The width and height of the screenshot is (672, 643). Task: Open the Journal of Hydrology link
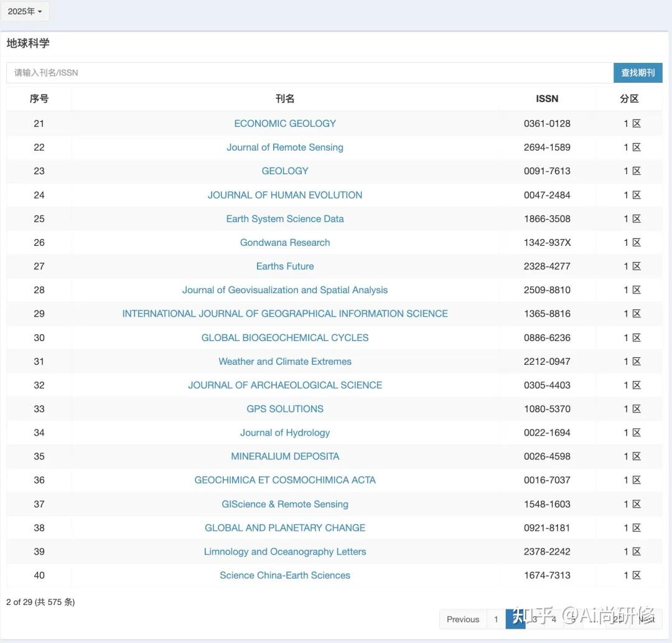point(285,433)
